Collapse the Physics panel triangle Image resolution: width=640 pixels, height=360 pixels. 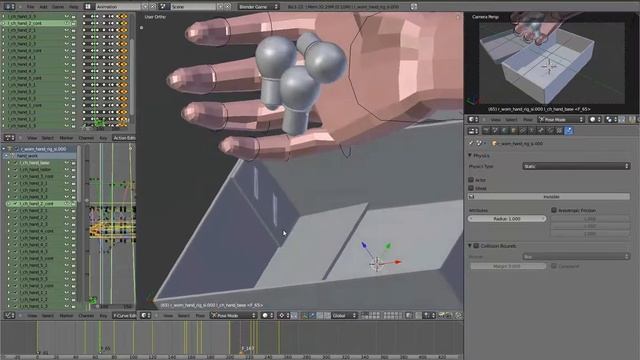(470, 156)
